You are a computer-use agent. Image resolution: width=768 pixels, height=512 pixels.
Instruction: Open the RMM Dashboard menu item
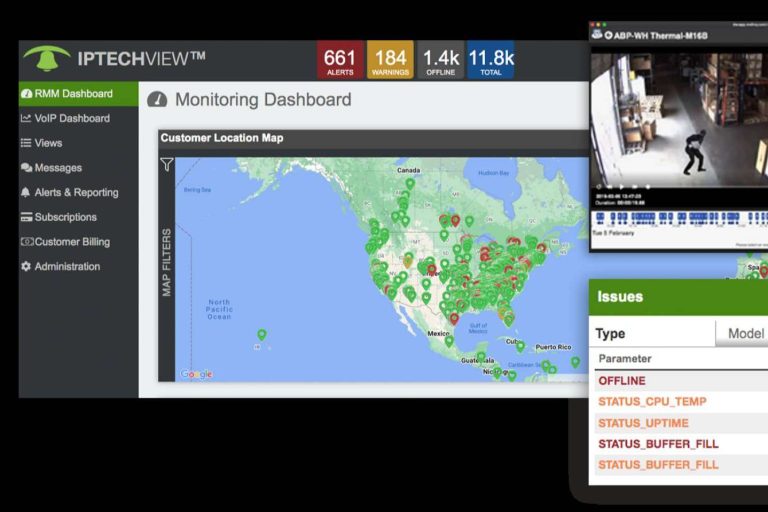pyautogui.click(x=72, y=94)
